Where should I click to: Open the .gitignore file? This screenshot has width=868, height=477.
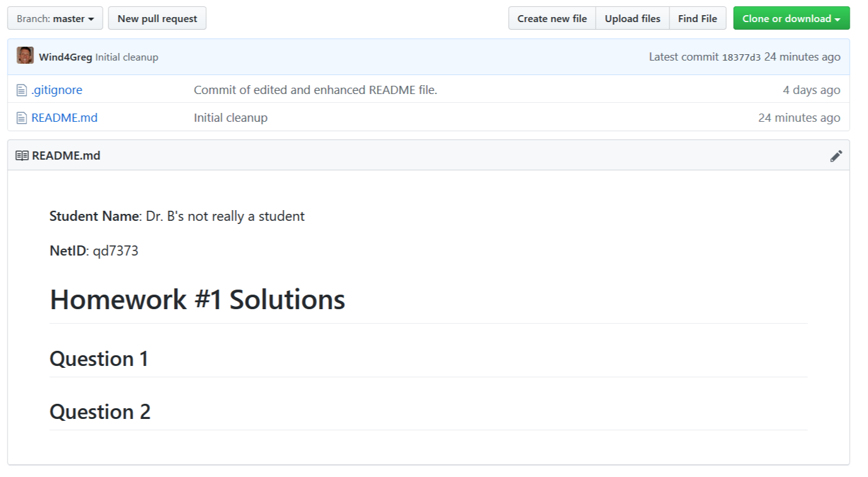coord(57,90)
